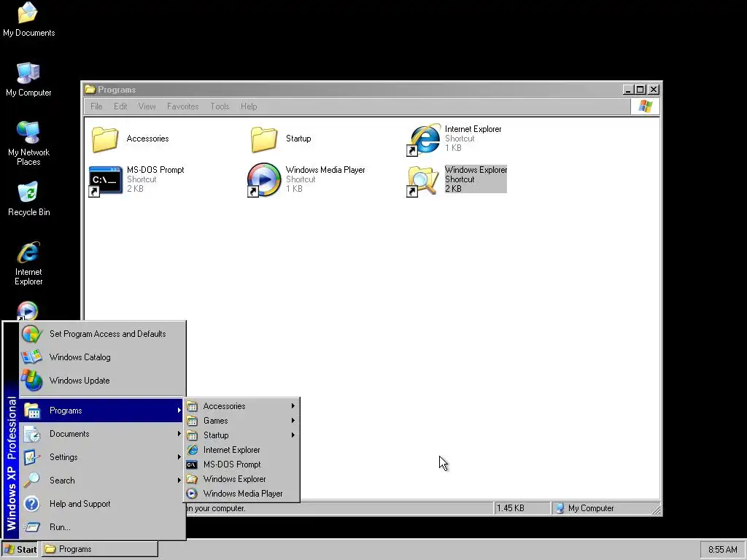Screen dimensions: 747x560
Task: Click the 1.45 KB status bar size field
Action: click(x=522, y=508)
